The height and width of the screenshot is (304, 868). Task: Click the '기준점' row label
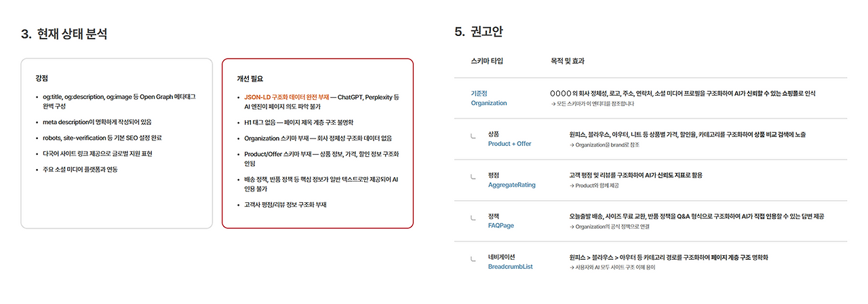click(479, 92)
